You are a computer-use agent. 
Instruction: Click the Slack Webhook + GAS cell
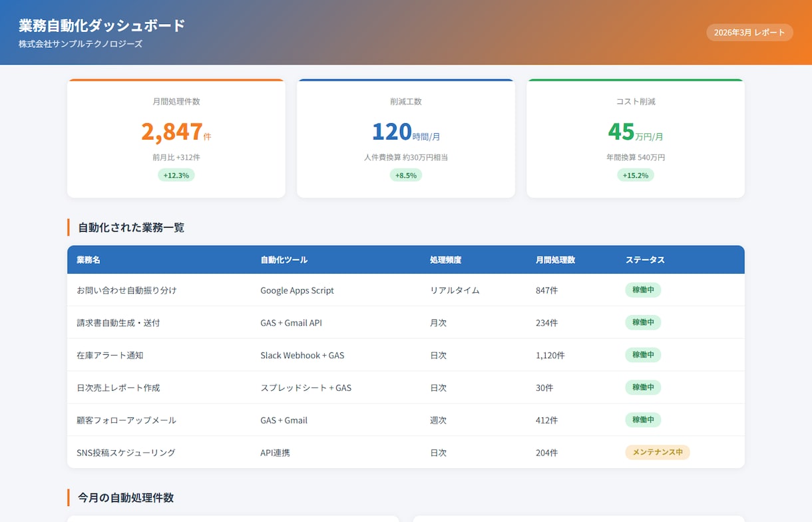coord(303,356)
